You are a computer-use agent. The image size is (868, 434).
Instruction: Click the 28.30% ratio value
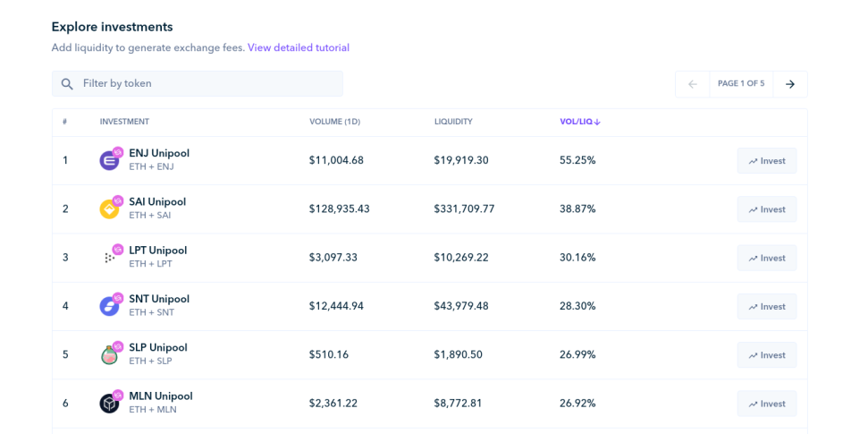click(x=578, y=307)
